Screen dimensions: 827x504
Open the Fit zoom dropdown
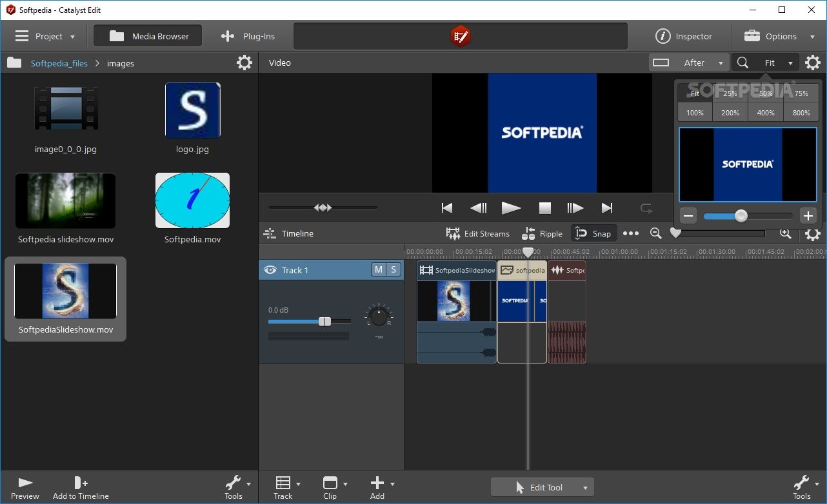coord(766,63)
